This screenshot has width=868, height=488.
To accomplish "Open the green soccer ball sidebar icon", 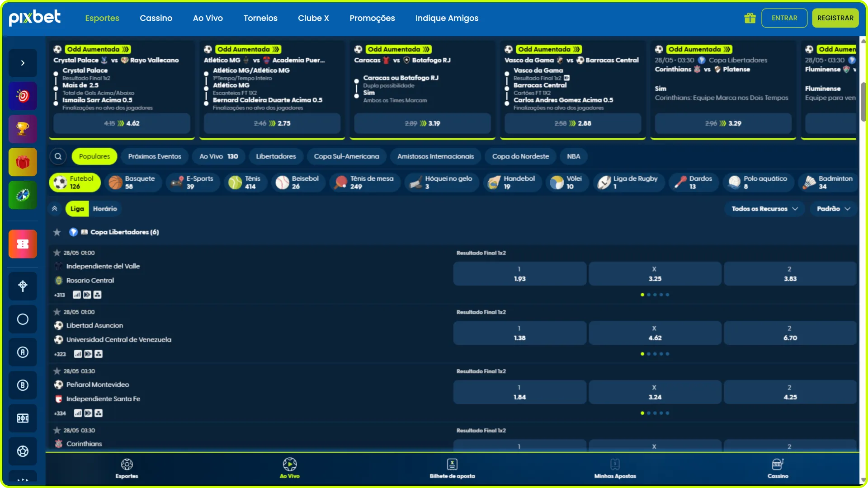I will click(23, 195).
